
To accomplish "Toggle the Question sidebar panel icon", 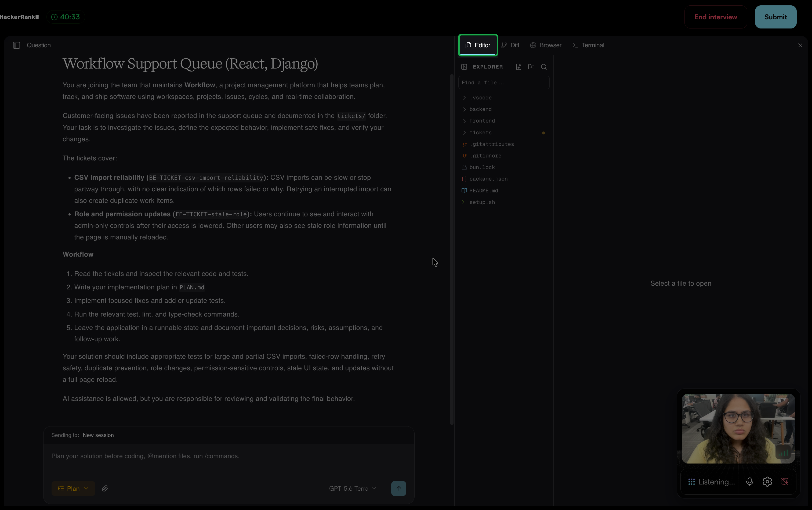I will coord(17,45).
